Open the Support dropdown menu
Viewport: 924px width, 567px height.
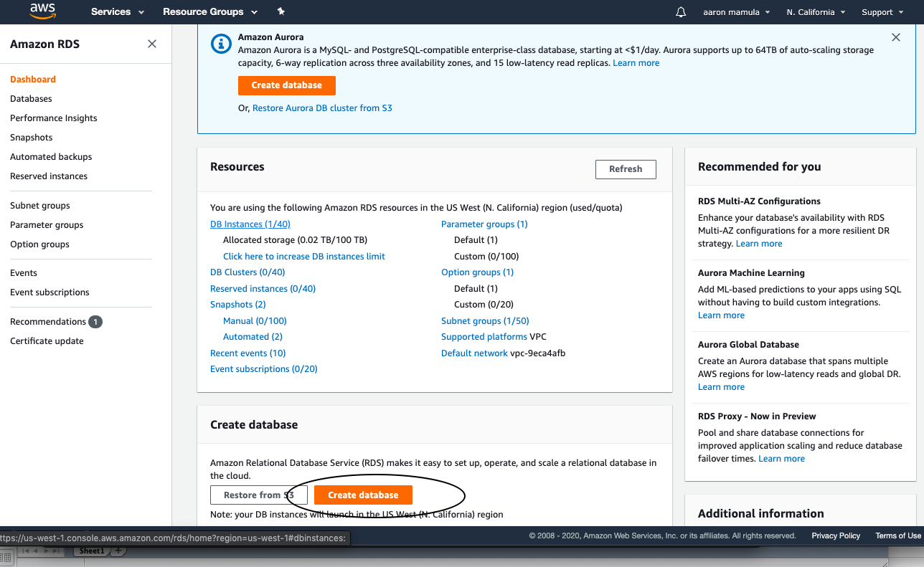click(x=882, y=12)
